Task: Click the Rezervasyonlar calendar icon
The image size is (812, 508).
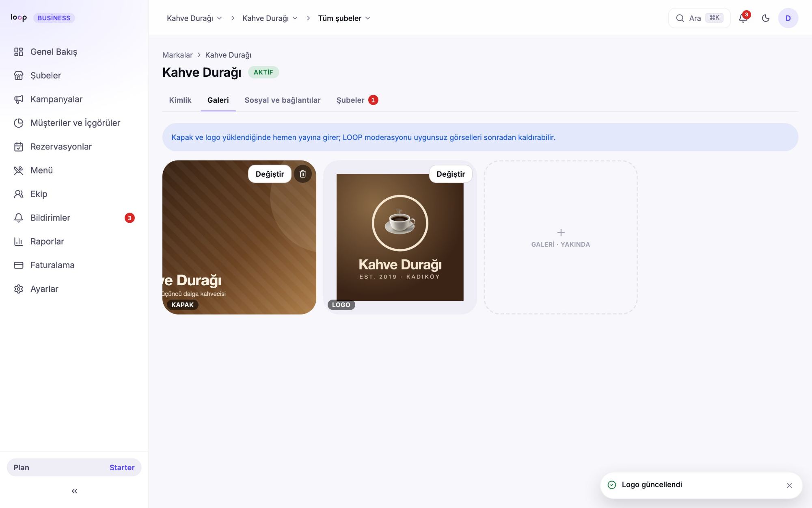Action: (x=19, y=147)
